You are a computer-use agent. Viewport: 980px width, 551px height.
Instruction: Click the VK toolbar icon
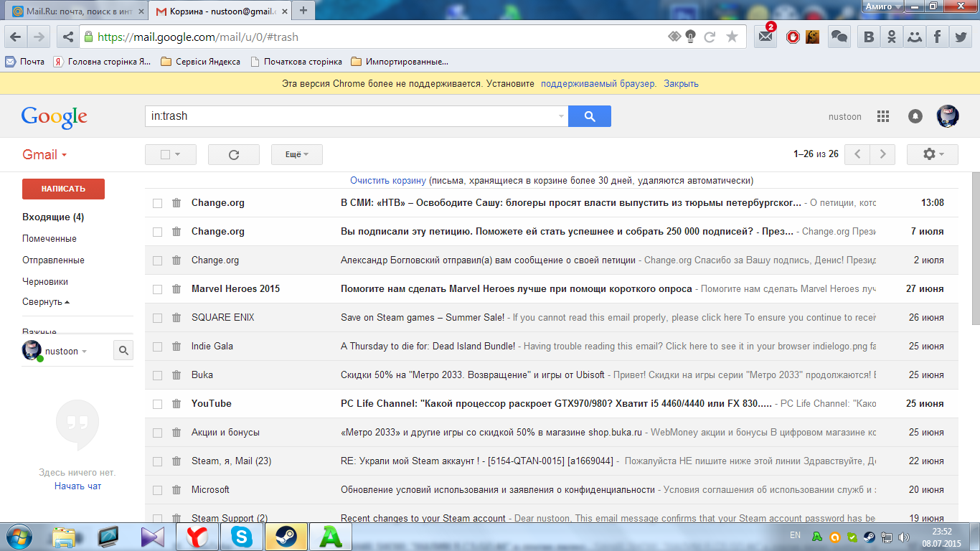(x=870, y=37)
